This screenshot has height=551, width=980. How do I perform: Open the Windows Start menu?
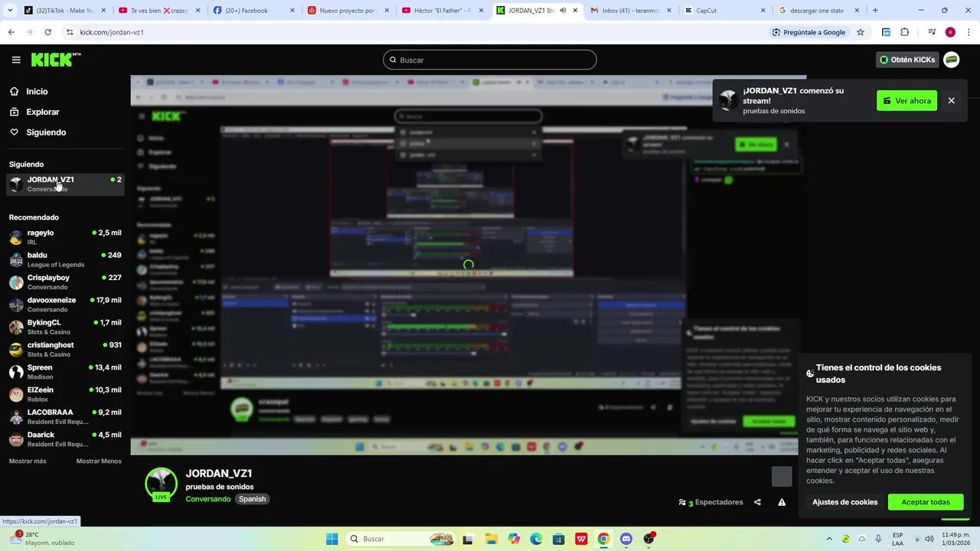(x=332, y=539)
